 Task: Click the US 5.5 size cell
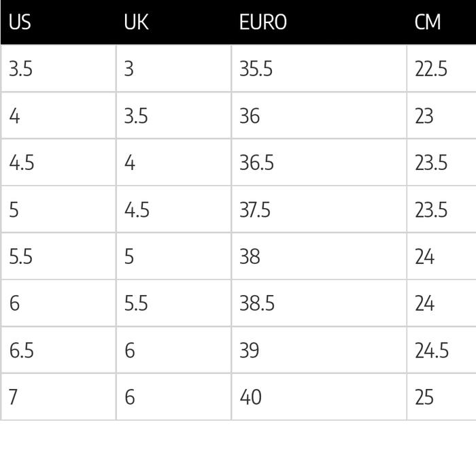[21, 257]
